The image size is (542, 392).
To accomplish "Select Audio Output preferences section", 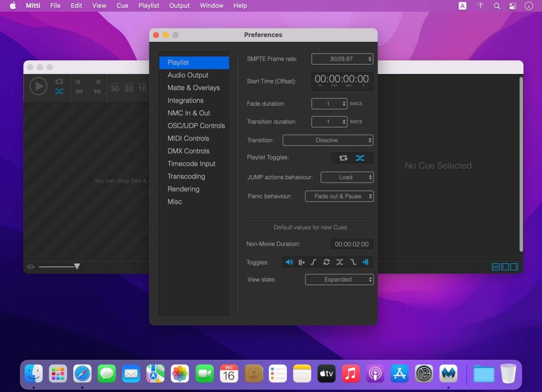I will (188, 75).
